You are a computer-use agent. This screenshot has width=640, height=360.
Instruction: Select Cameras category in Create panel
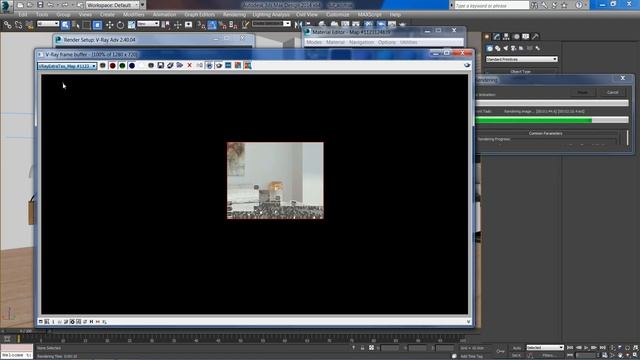(513, 48)
